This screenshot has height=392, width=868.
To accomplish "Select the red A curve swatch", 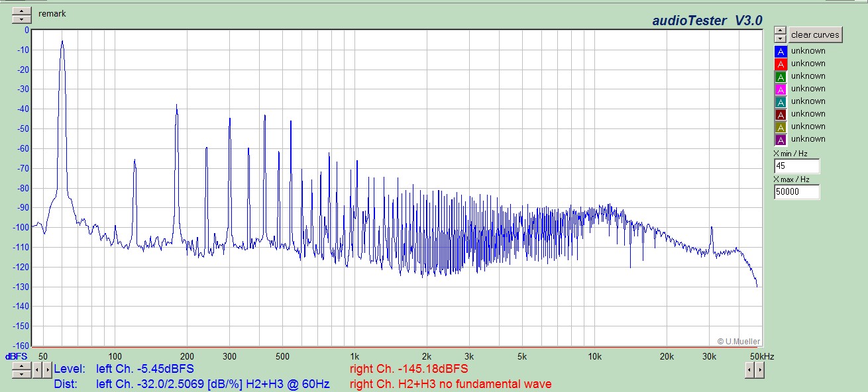I will tap(781, 64).
